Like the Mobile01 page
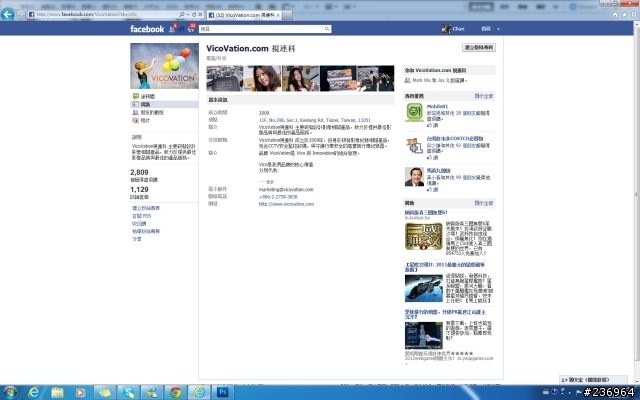 click(433, 125)
